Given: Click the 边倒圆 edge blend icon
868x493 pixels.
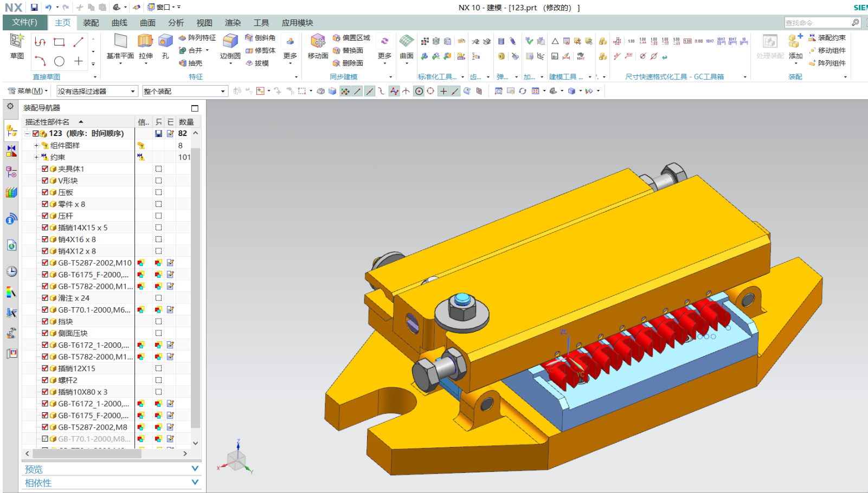Looking at the screenshot, I should click(230, 42).
